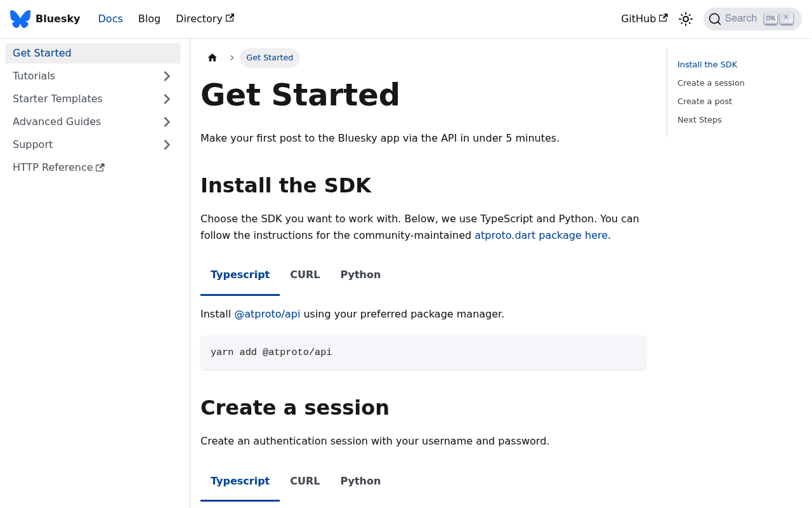Open the atproto.dart package here link
812x508 pixels.
541,235
